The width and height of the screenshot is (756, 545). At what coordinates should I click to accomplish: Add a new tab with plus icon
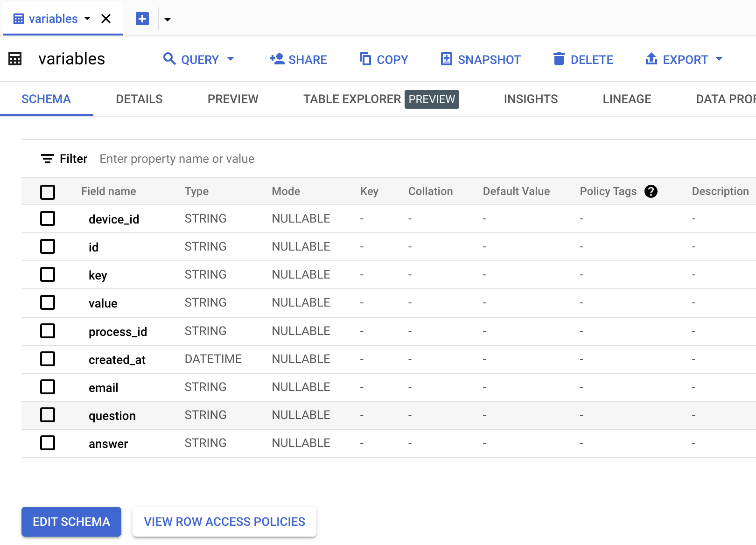[142, 19]
